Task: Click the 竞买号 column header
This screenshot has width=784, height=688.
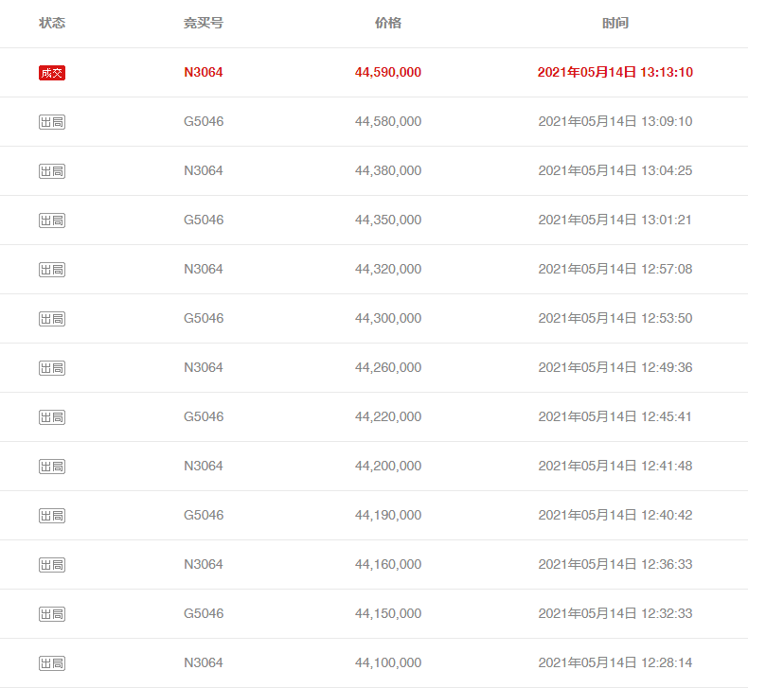Action: pos(204,23)
